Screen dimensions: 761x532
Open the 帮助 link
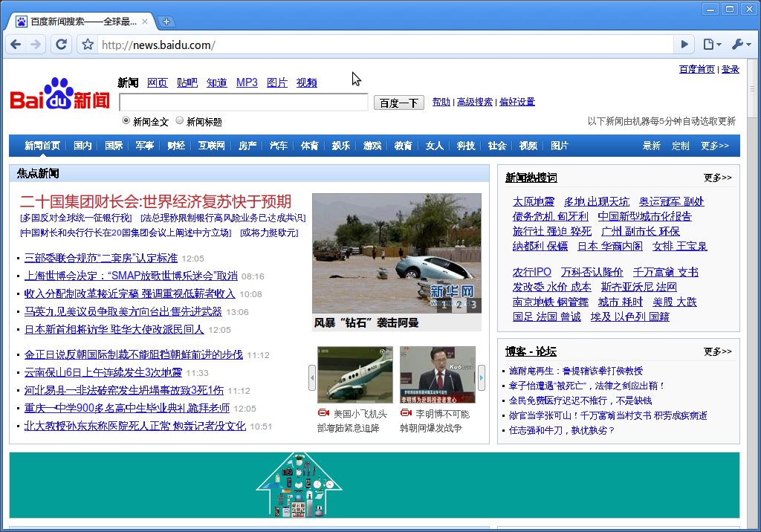(x=441, y=102)
